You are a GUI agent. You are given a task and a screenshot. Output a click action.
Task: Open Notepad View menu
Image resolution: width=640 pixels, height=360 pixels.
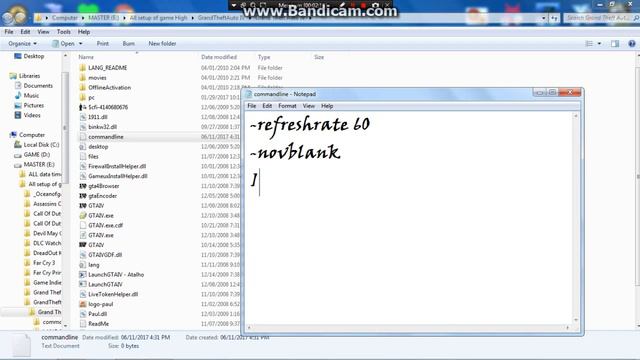pos(309,106)
